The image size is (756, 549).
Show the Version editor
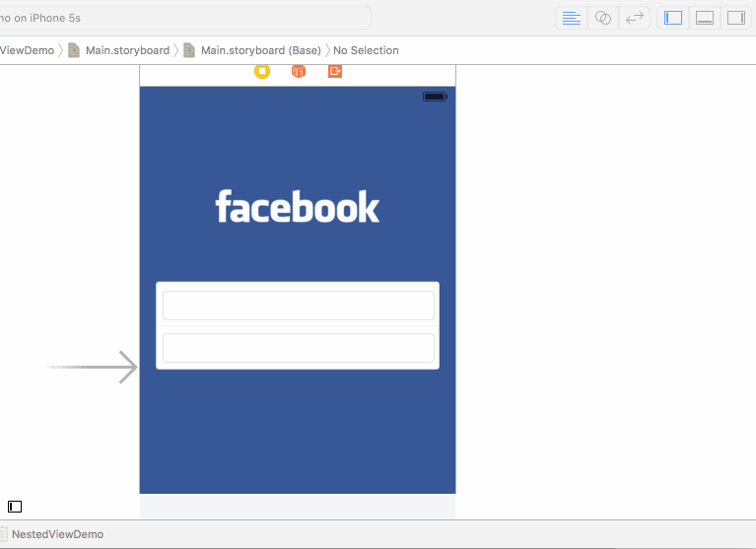tap(635, 19)
